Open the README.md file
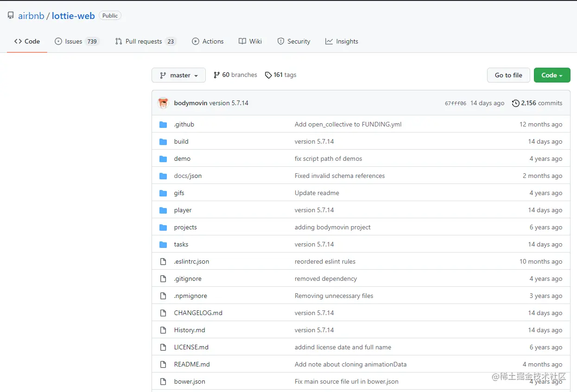The width and height of the screenshot is (577, 392). click(x=192, y=365)
